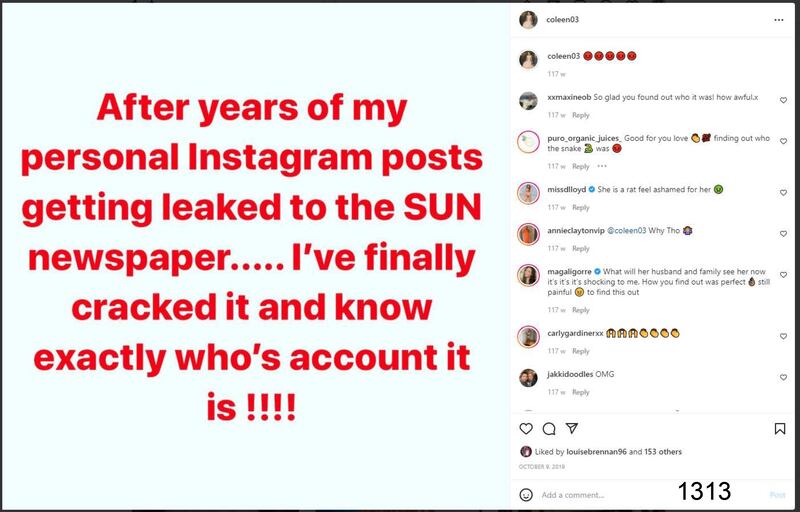The image size is (800, 512).
Task: Share the post via the paper plane icon
Action: [x=570, y=429]
